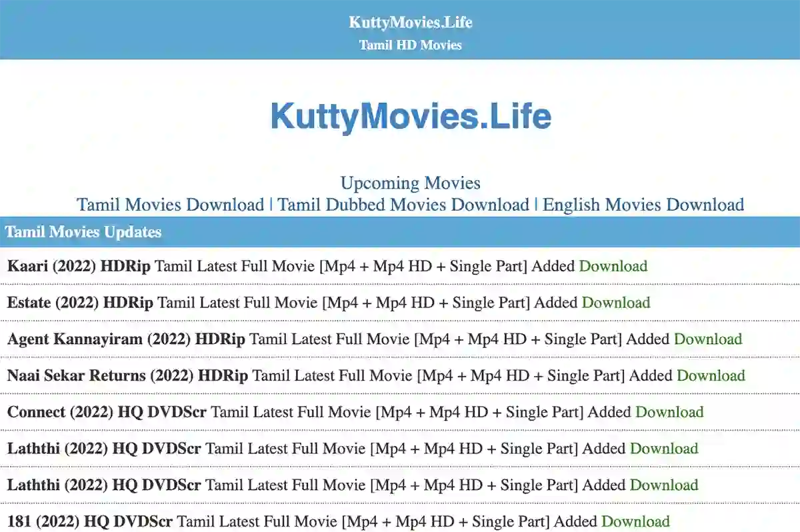Select 181 (2022) HQ DVDScr title text
Viewport: 800px width, 532px height.
click(x=90, y=521)
